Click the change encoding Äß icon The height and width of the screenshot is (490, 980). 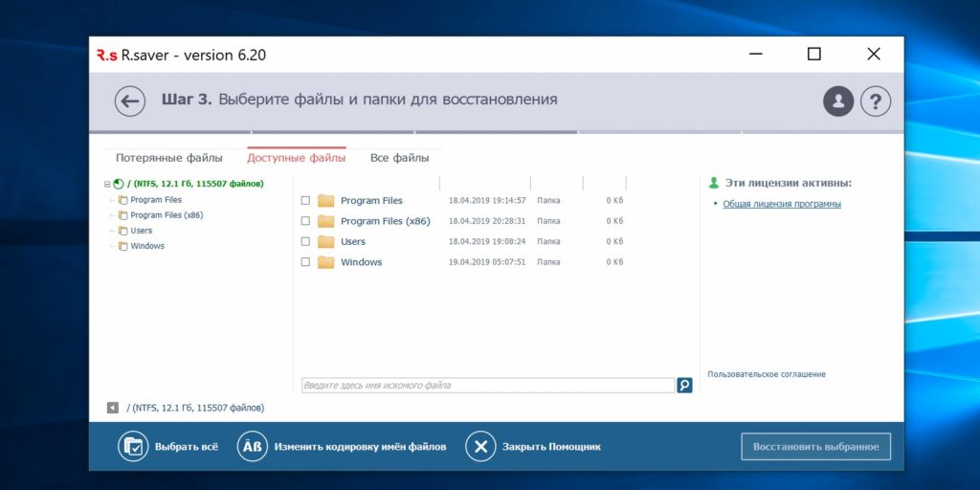point(252,446)
